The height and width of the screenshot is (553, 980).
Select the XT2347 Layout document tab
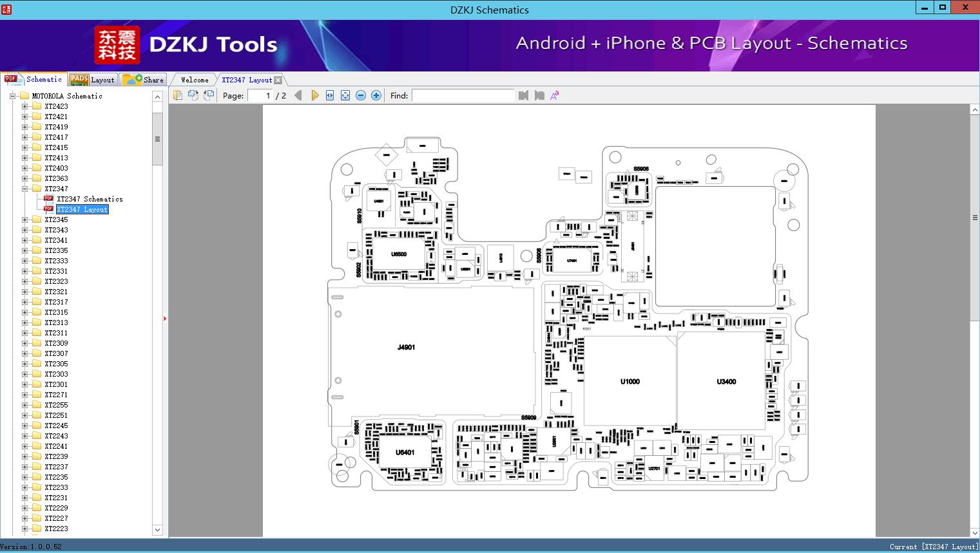click(x=247, y=80)
